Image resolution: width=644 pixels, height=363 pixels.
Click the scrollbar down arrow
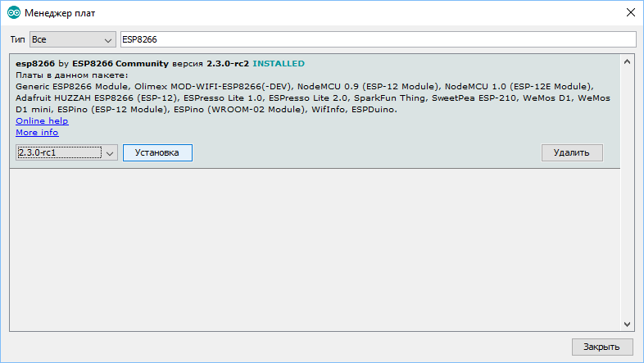pyautogui.click(x=627, y=324)
